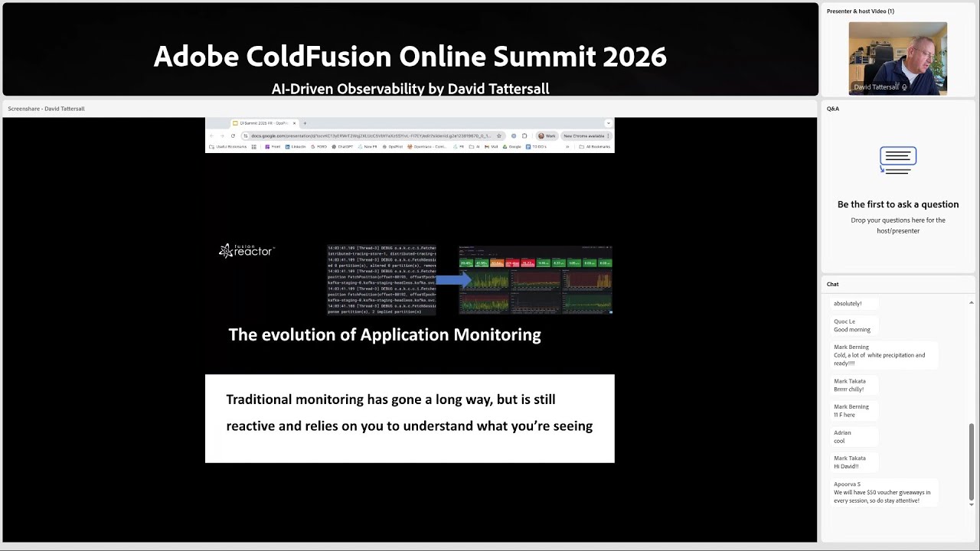The height and width of the screenshot is (551, 980).
Task: Click Adrian's 'cool' chat message
Action: (839, 441)
